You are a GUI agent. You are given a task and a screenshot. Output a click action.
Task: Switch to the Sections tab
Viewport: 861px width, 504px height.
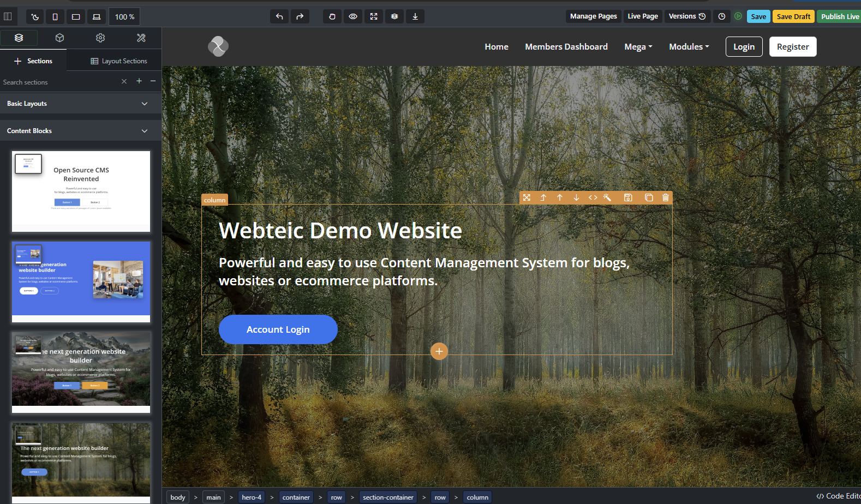(33, 61)
